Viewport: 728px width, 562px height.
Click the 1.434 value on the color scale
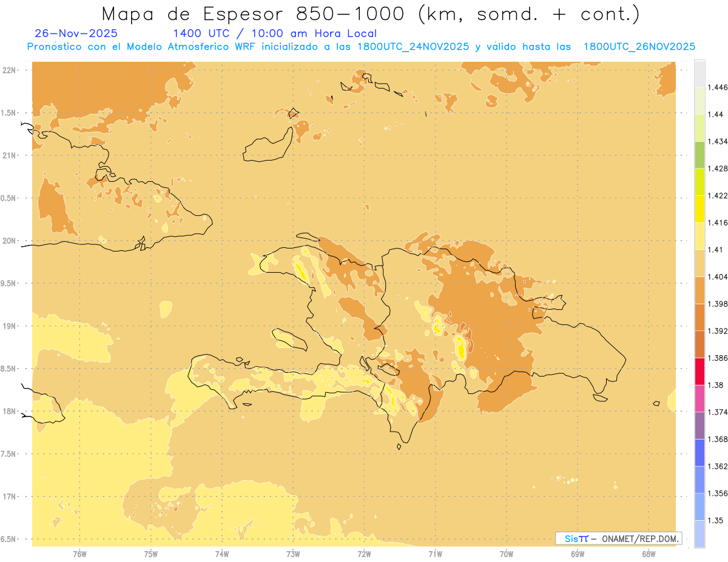coord(718,141)
